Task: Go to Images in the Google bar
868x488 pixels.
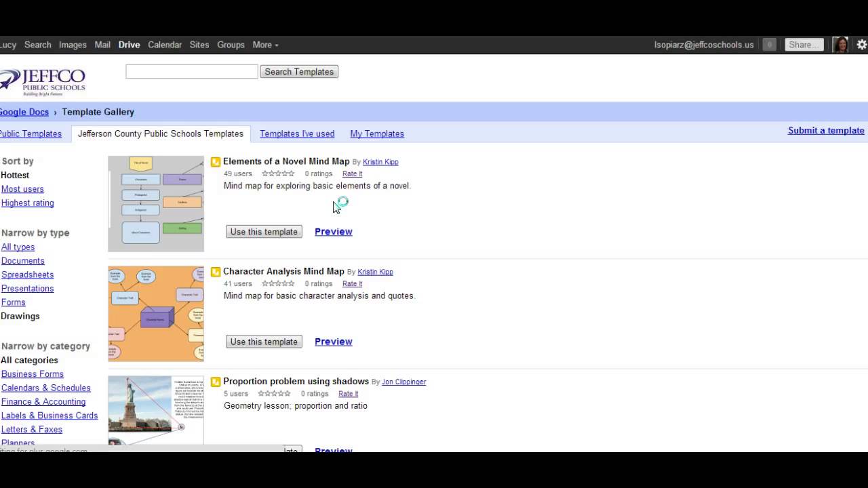Action: coord(73,45)
